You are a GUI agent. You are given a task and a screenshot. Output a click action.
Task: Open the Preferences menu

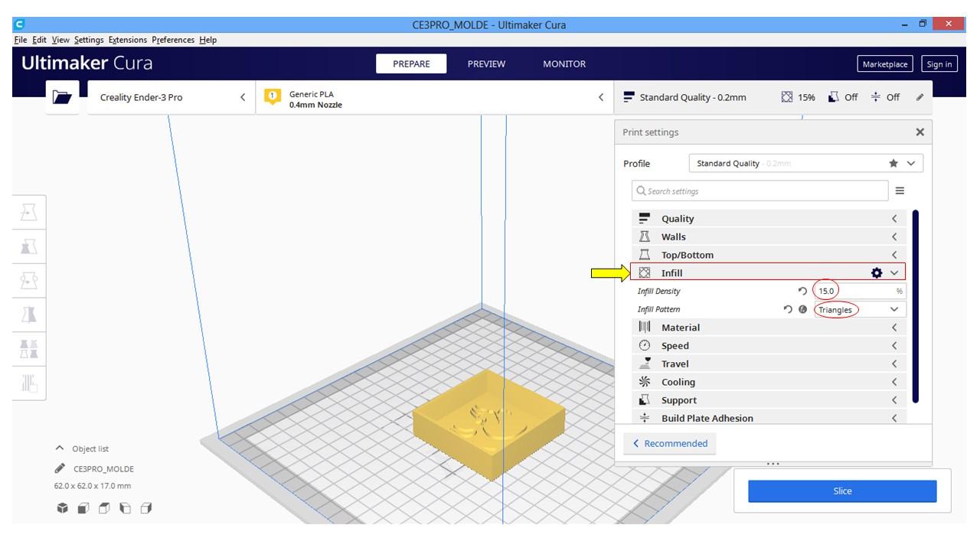coord(174,40)
